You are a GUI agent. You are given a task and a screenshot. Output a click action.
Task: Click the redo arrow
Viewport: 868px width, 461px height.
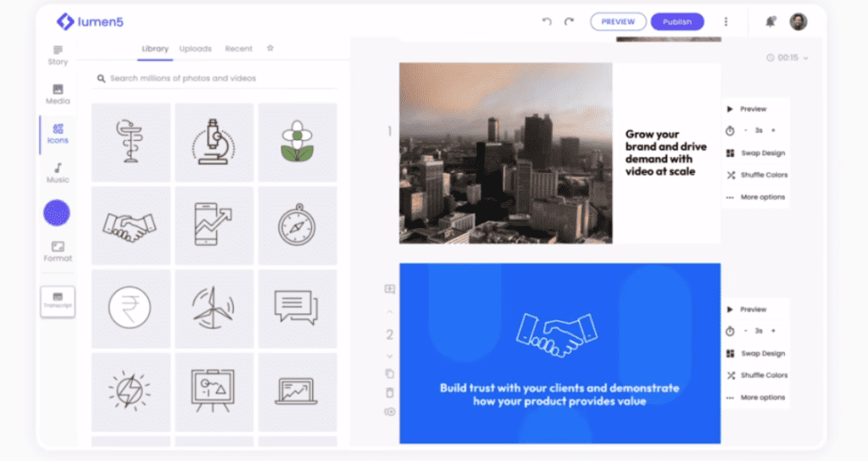(569, 22)
